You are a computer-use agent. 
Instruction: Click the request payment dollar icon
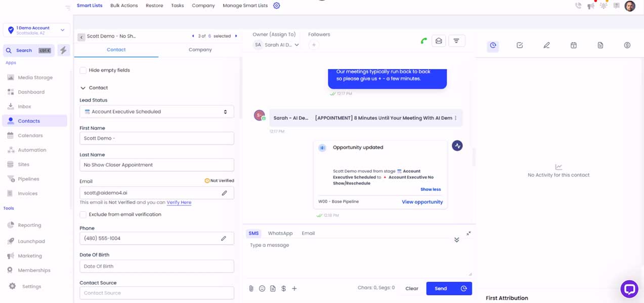coord(283,288)
